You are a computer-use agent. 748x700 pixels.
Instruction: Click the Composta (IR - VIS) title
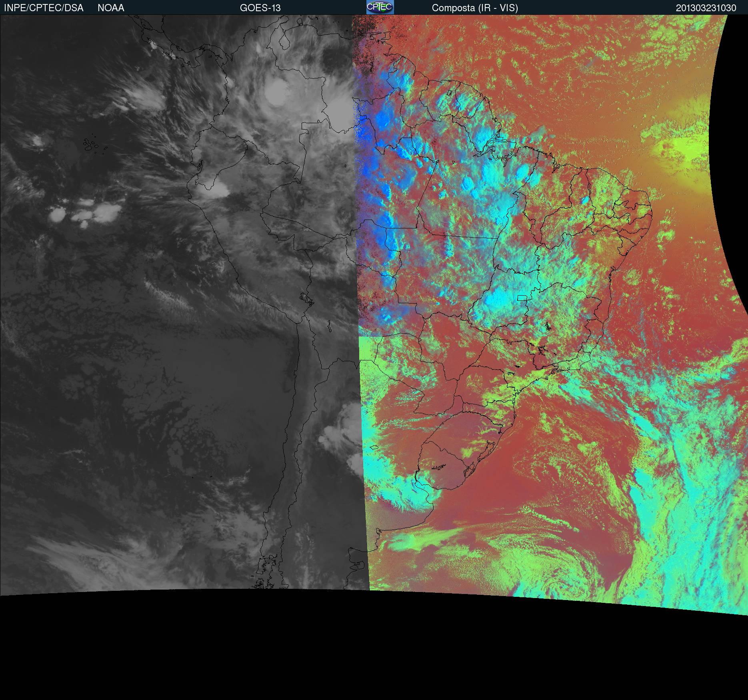coord(475,8)
